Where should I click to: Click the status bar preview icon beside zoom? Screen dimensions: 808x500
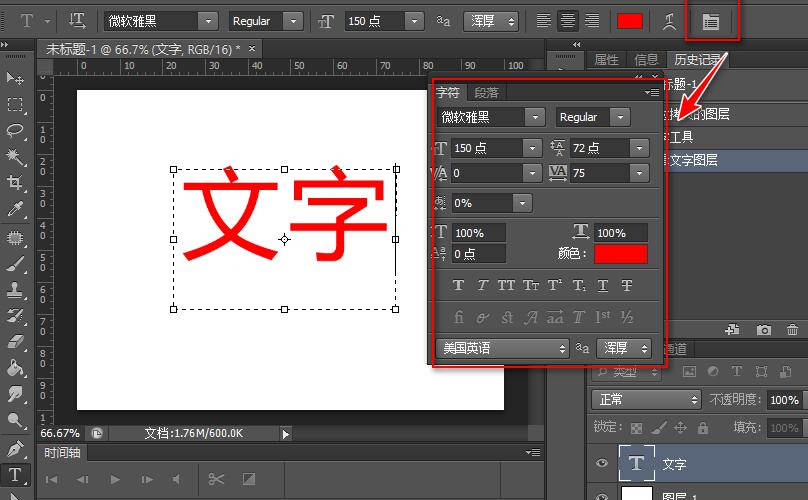pos(97,433)
